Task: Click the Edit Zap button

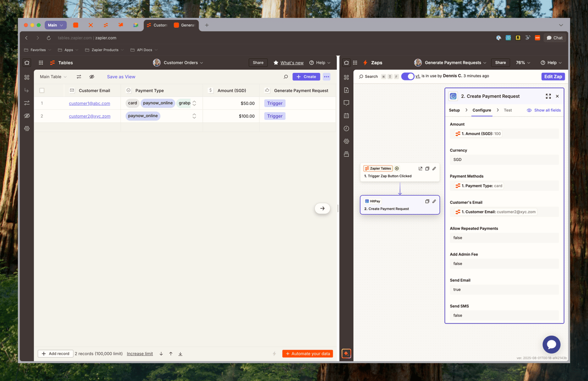Action: [553, 76]
